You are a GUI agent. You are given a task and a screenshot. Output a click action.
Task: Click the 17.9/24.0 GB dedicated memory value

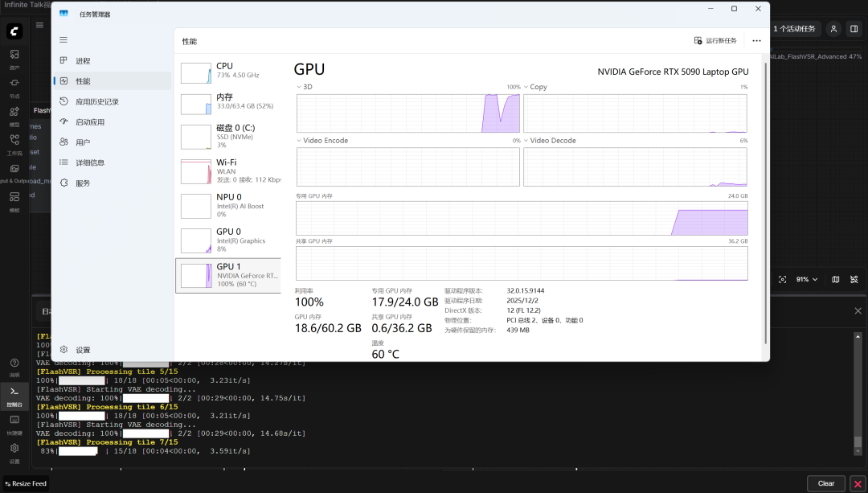coord(404,302)
